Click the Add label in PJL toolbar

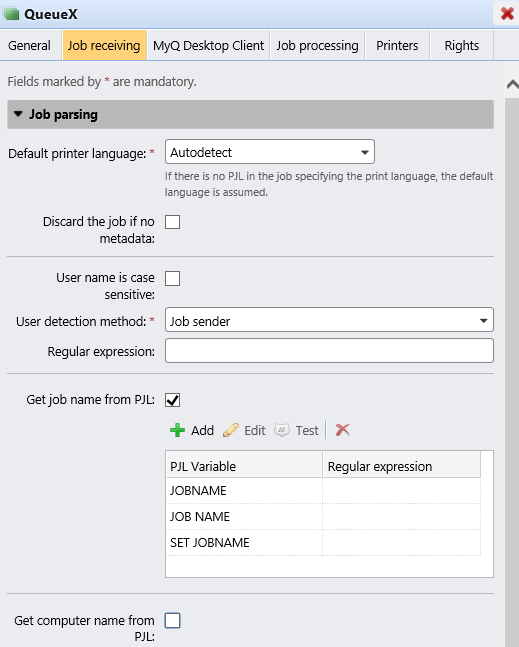point(202,430)
